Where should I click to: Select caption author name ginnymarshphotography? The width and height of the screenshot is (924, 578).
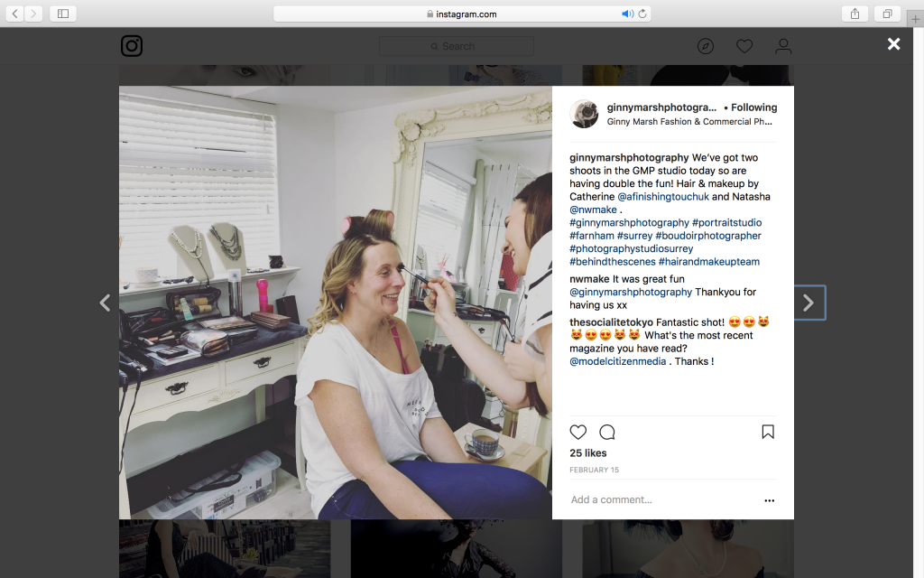click(629, 157)
